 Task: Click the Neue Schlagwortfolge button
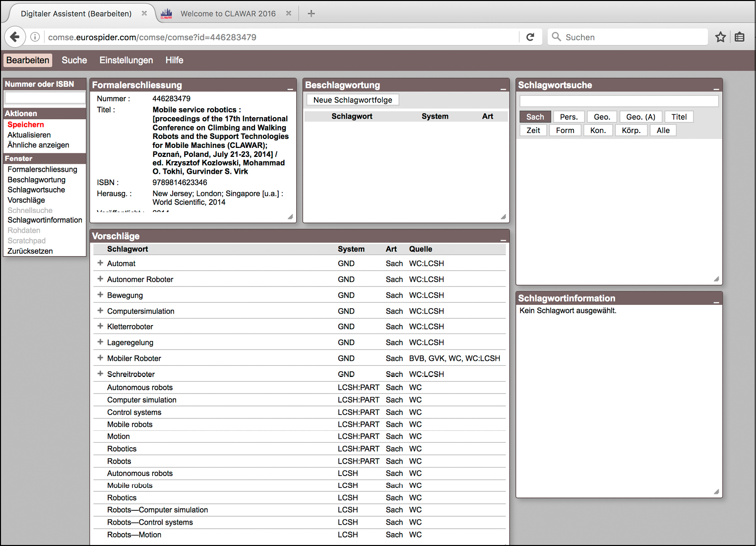(353, 100)
